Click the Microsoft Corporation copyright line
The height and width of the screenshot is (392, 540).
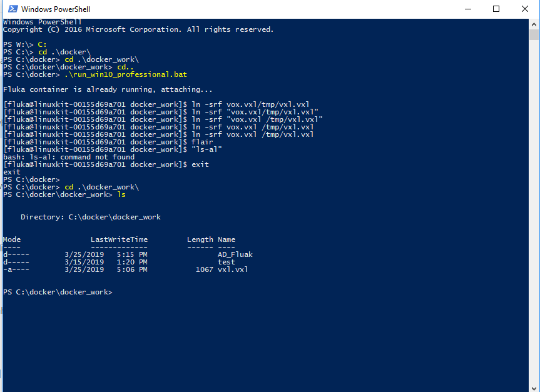click(x=138, y=29)
